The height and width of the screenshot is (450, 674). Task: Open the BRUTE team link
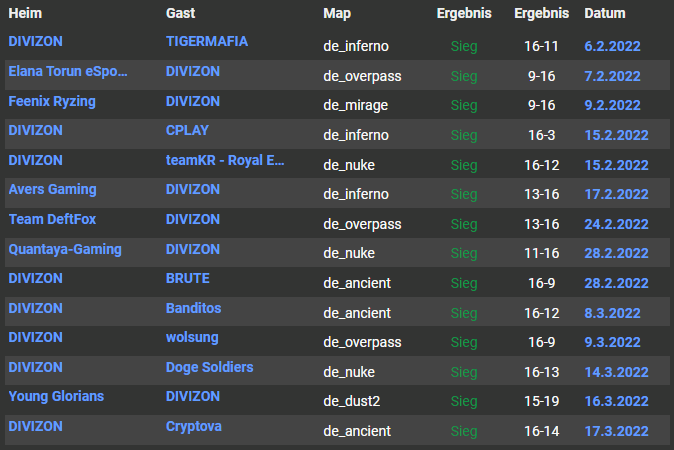(188, 279)
